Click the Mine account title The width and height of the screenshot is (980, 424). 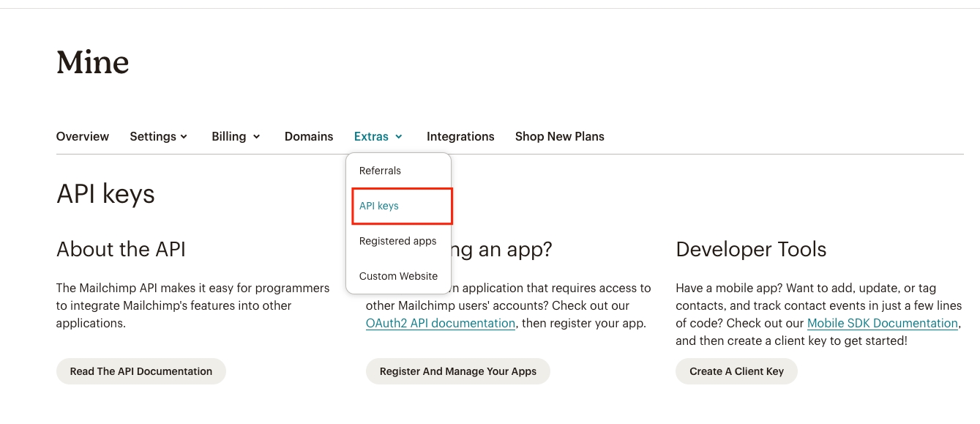[x=93, y=62]
